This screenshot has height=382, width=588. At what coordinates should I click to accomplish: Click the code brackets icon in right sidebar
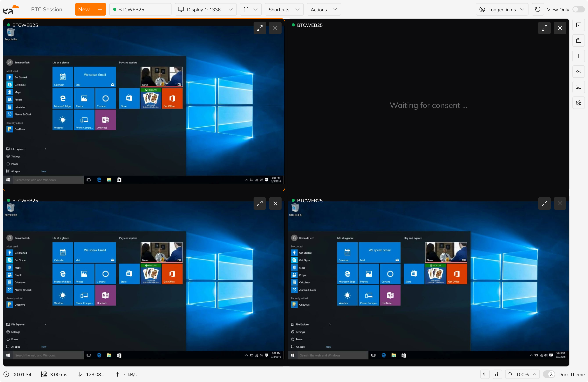(579, 72)
